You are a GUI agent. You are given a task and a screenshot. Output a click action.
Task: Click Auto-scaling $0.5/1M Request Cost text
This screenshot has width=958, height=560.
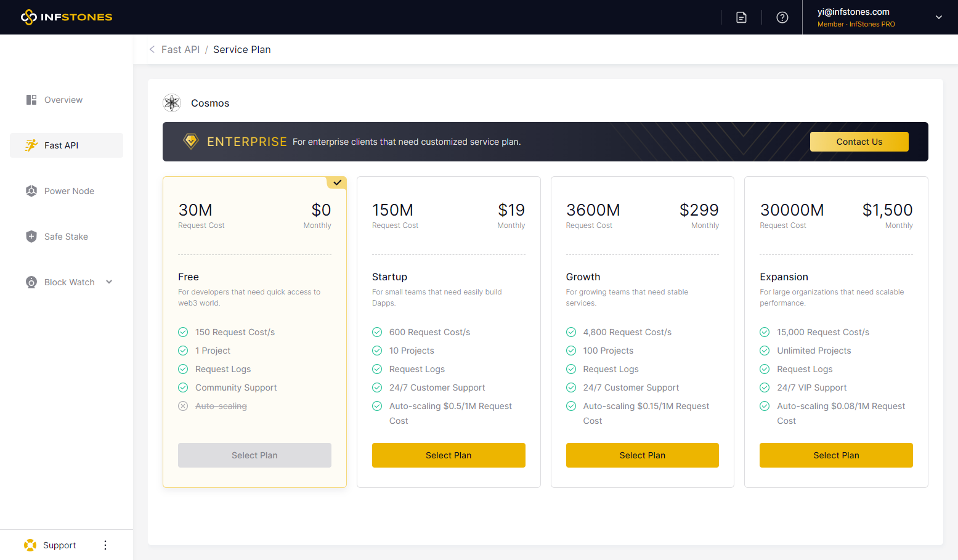(x=450, y=413)
